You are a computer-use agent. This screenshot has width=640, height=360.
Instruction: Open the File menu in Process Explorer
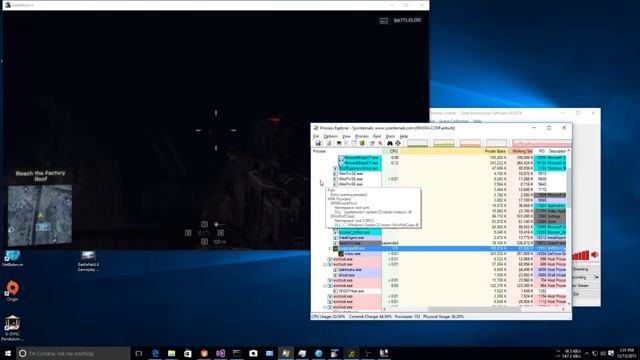(x=316, y=136)
